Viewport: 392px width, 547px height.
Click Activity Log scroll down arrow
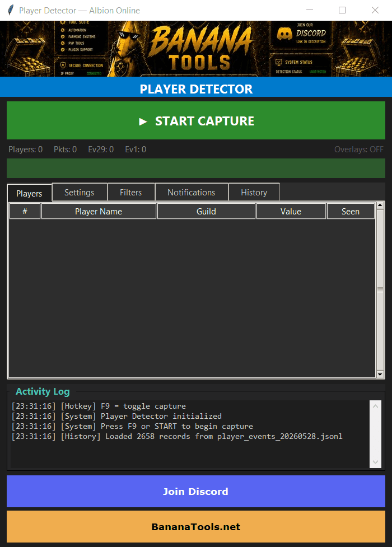[375, 462]
